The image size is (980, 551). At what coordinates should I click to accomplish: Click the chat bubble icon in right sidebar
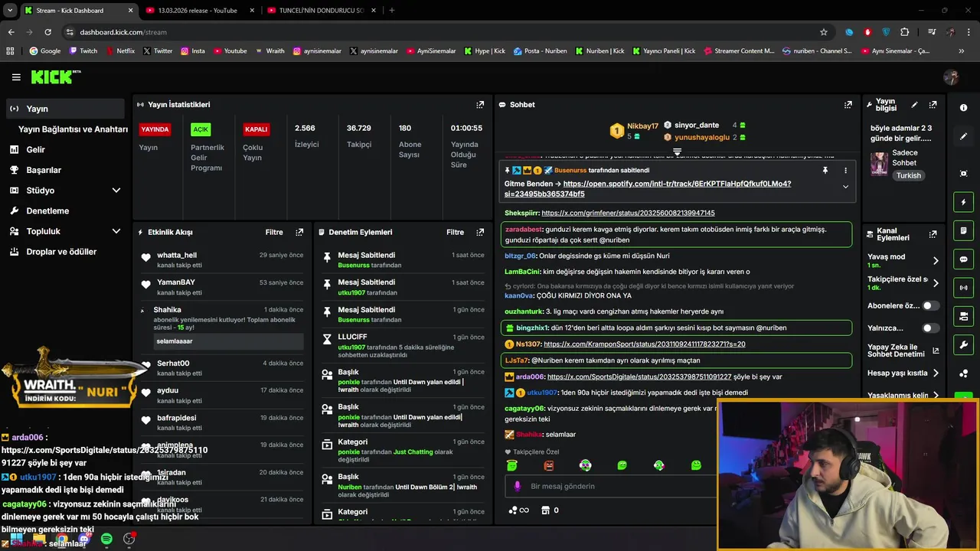[964, 259]
